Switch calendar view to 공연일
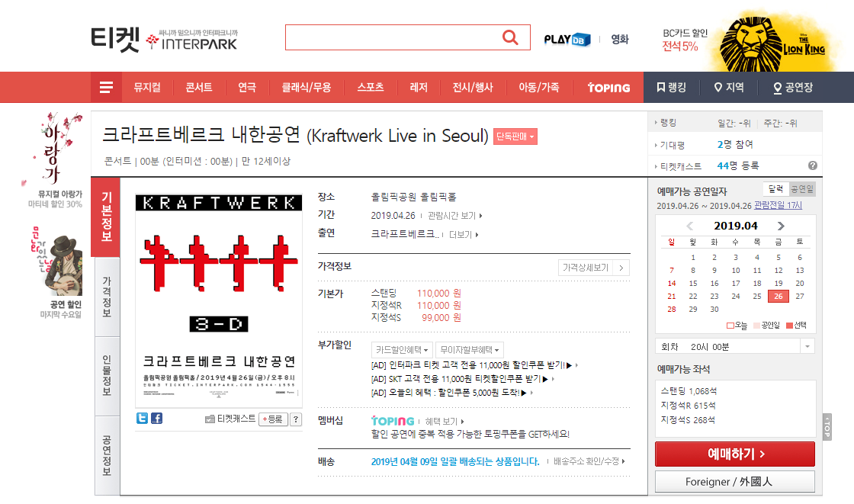This screenshot has width=854, height=504. tap(802, 189)
